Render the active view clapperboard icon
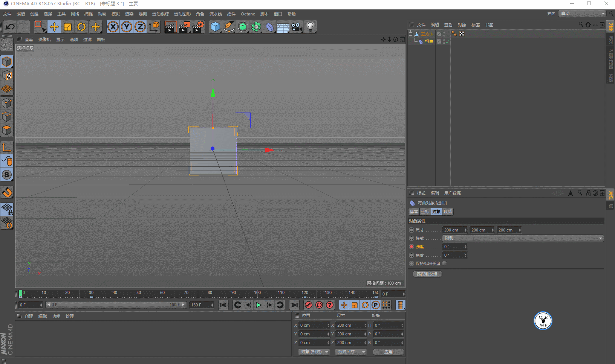 tap(170, 27)
